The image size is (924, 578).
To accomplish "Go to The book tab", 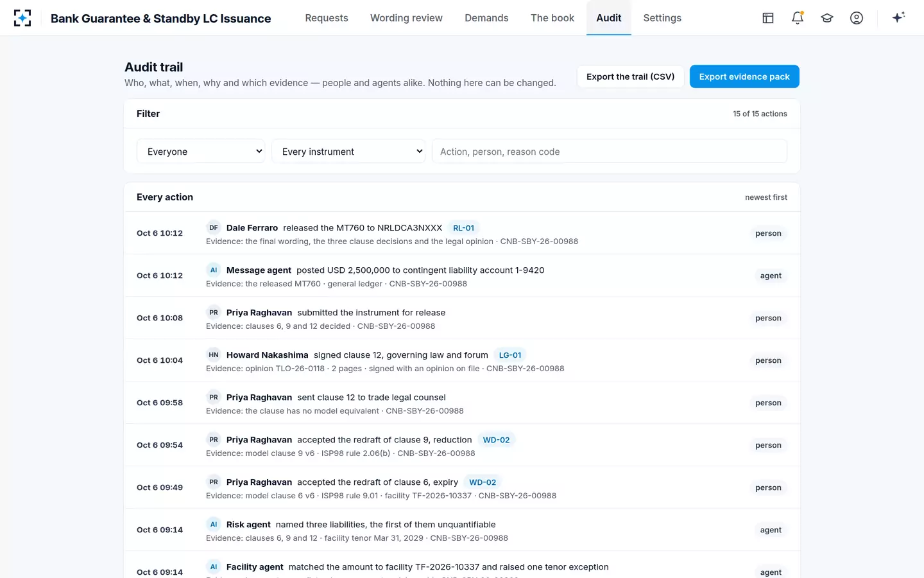I will [x=552, y=18].
